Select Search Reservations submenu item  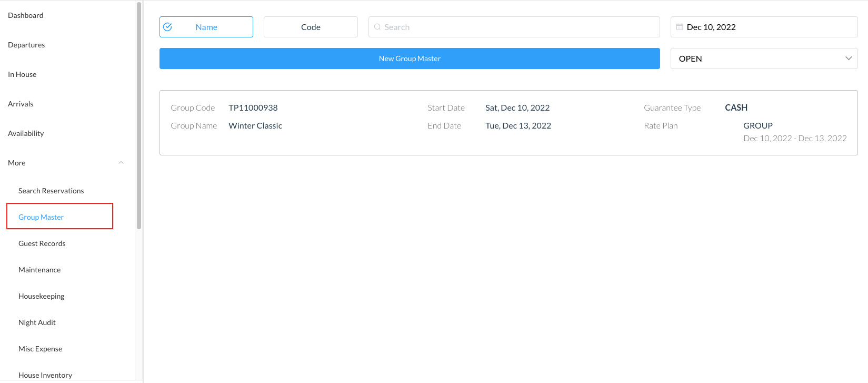(51, 191)
